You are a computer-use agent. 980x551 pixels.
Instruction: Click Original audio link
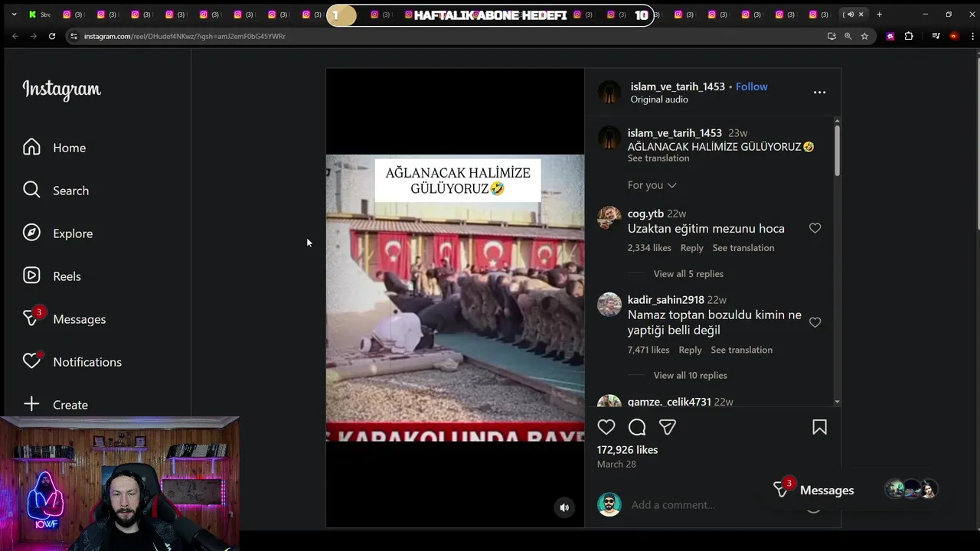click(659, 99)
